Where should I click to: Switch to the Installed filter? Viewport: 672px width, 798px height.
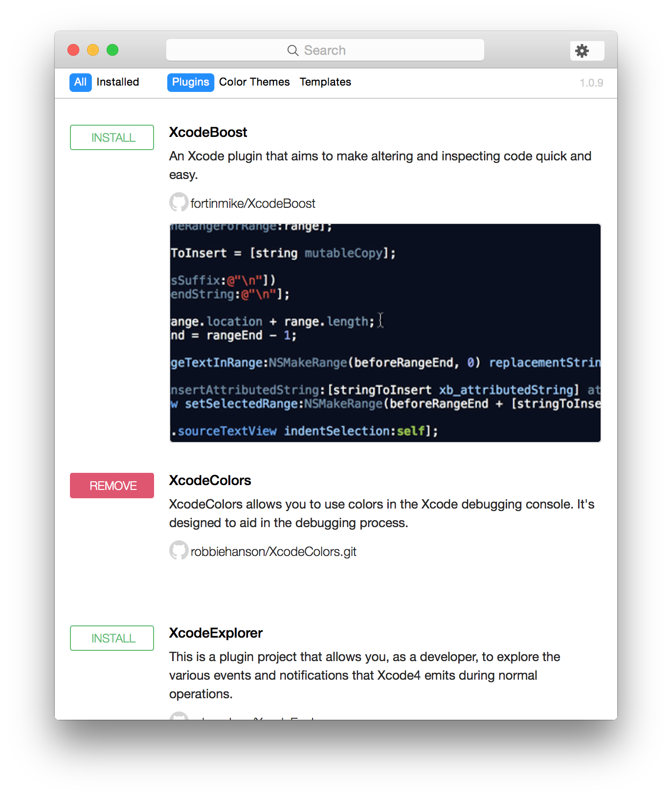[118, 82]
